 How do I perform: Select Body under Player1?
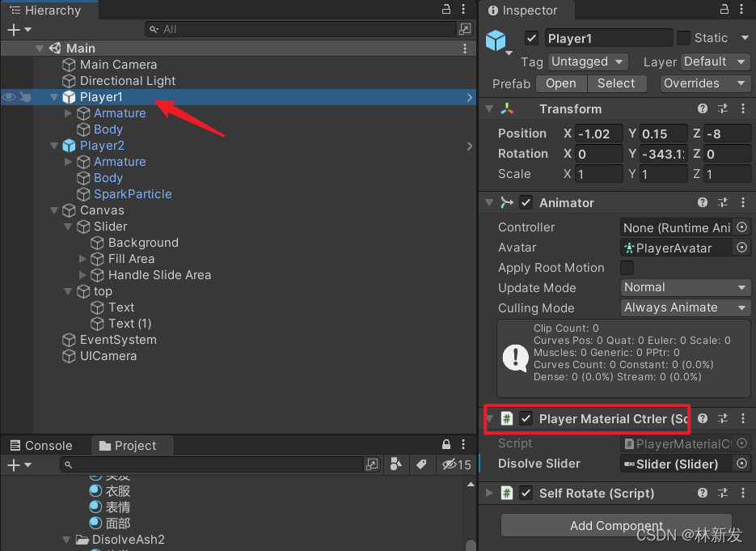coord(108,129)
